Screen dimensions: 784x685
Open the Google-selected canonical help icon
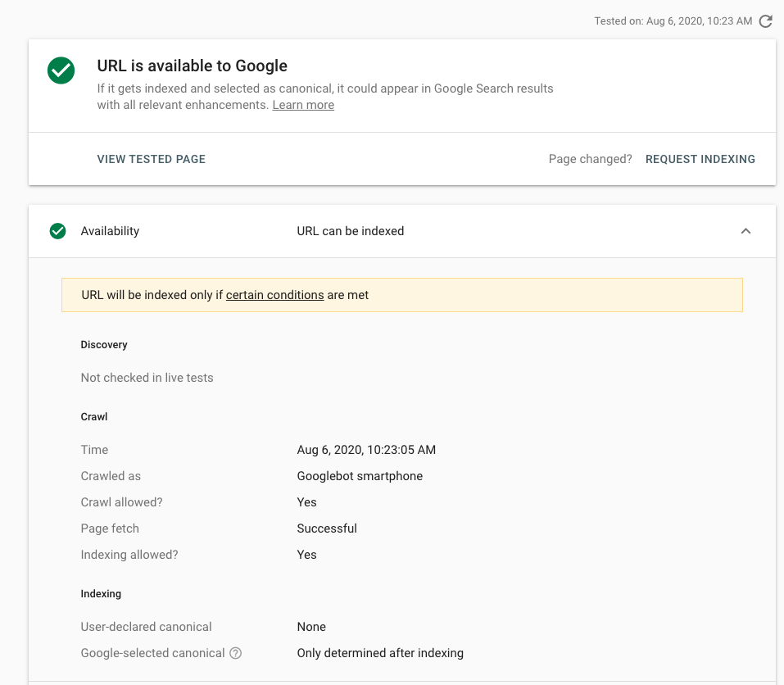click(x=235, y=653)
